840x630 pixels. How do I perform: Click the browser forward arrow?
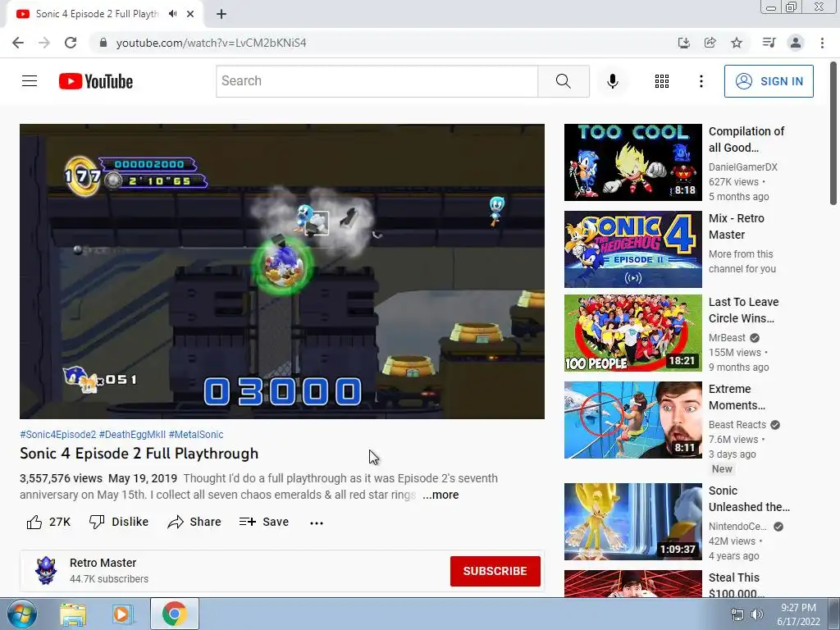coord(44,43)
